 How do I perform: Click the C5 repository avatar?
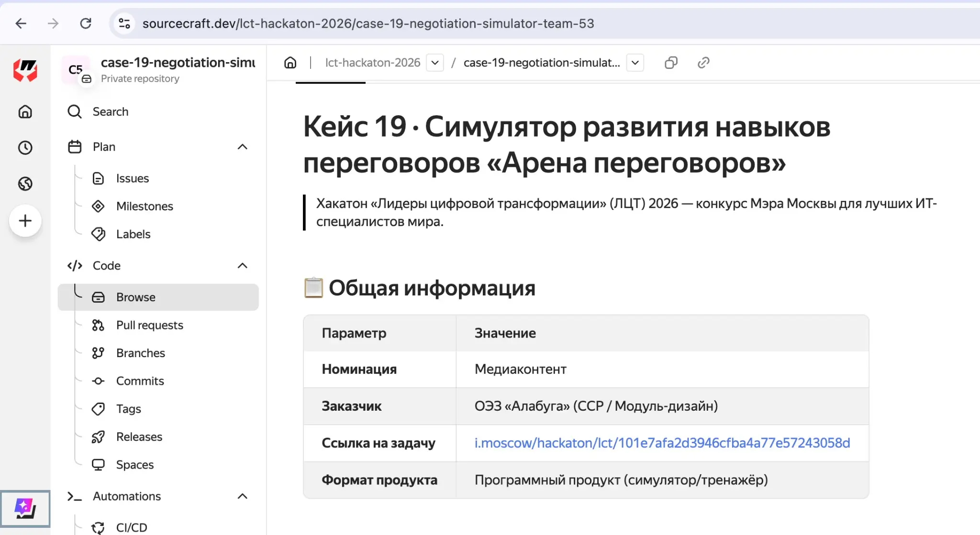coord(76,70)
